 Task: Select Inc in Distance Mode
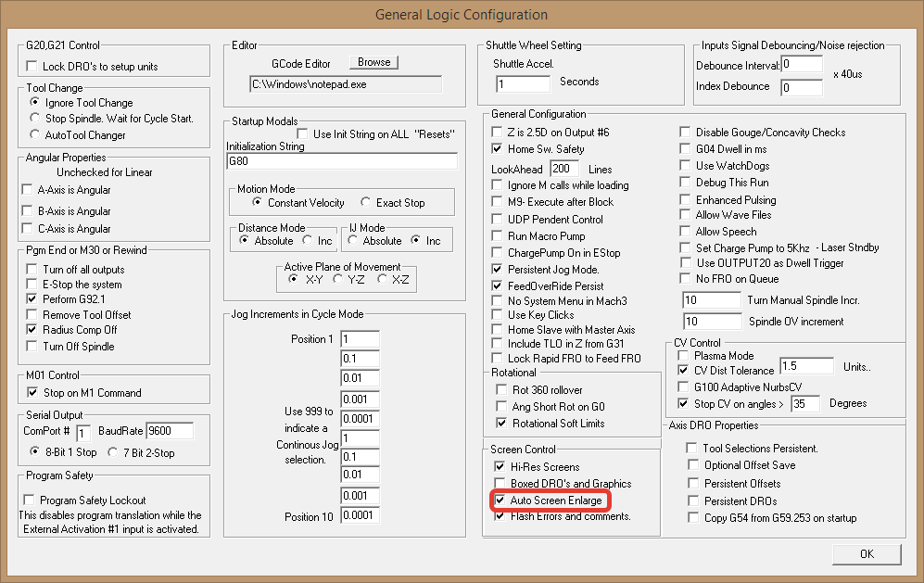pyautogui.click(x=307, y=240)
